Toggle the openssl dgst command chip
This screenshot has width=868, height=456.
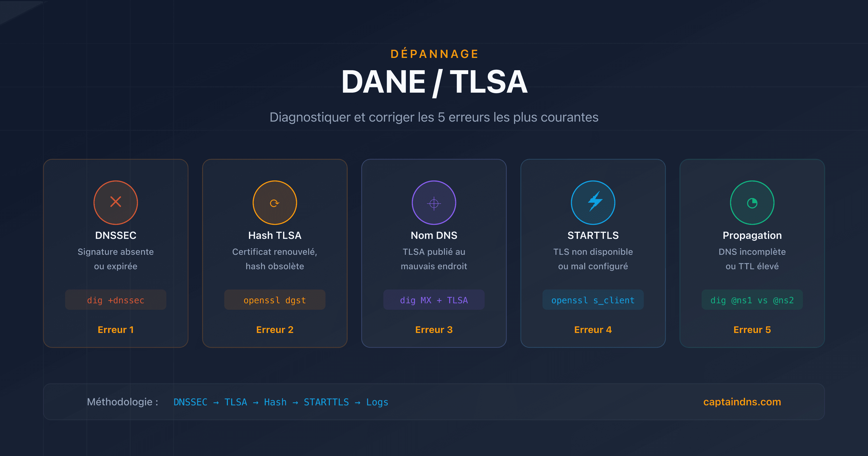(x=275, y=299)
